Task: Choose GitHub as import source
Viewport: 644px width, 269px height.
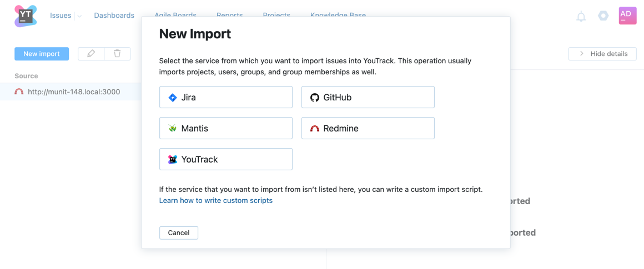Action: [x=368, y=97]
